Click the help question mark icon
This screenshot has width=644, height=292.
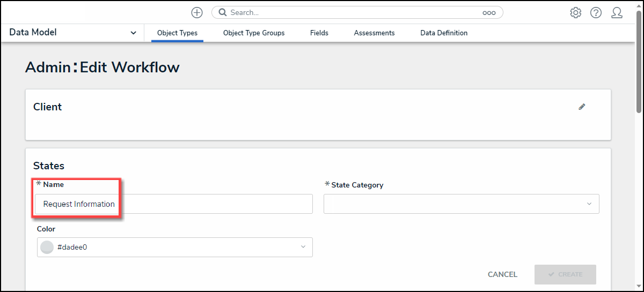(596, 12)
